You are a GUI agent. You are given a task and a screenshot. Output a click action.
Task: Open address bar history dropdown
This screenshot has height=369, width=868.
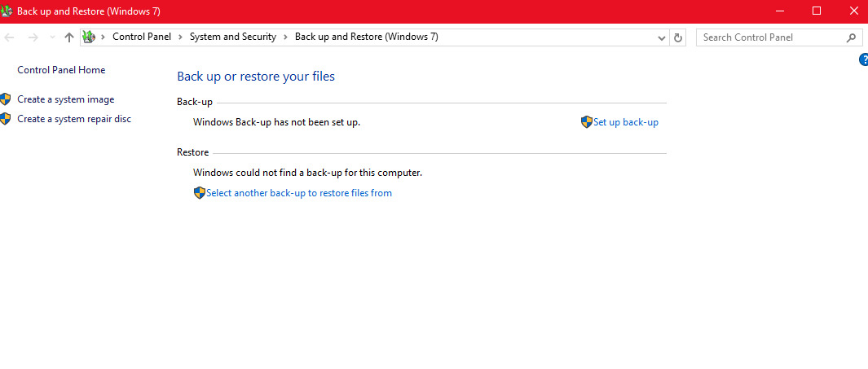click(x=662, y=37)
